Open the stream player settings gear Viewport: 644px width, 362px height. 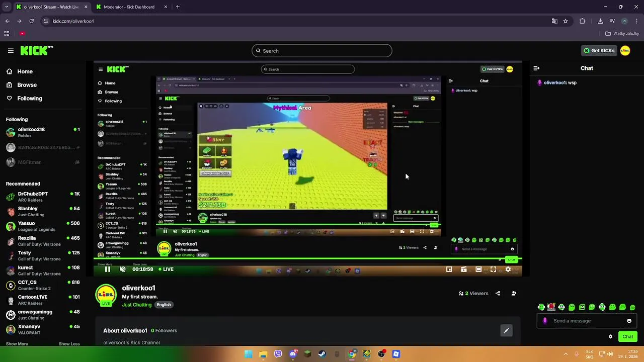(508, 269)
